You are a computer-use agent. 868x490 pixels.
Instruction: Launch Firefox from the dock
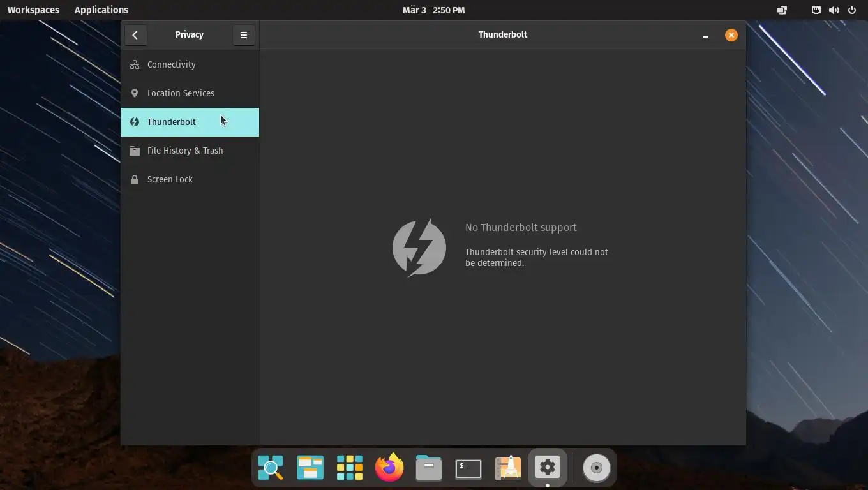point(389,468)
